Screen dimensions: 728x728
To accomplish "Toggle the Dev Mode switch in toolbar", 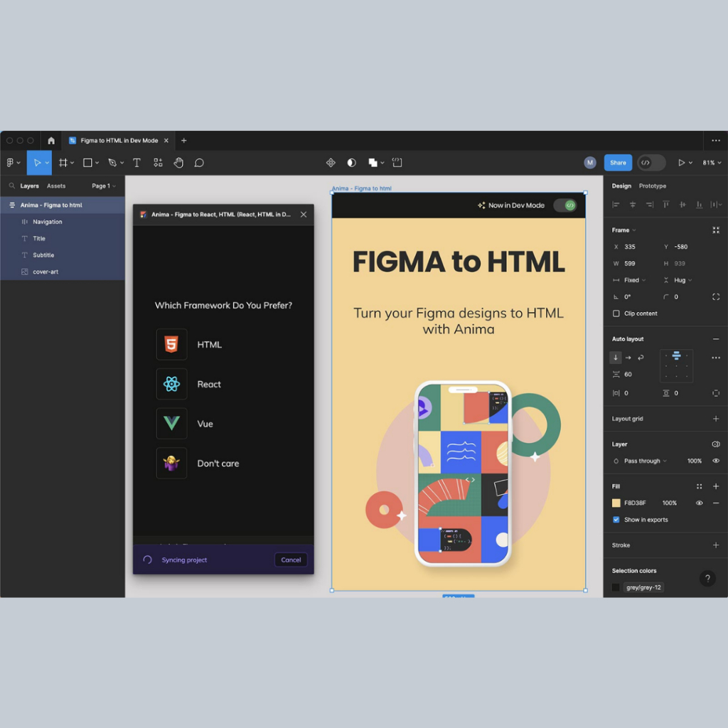I will click(x=651, y=163).
